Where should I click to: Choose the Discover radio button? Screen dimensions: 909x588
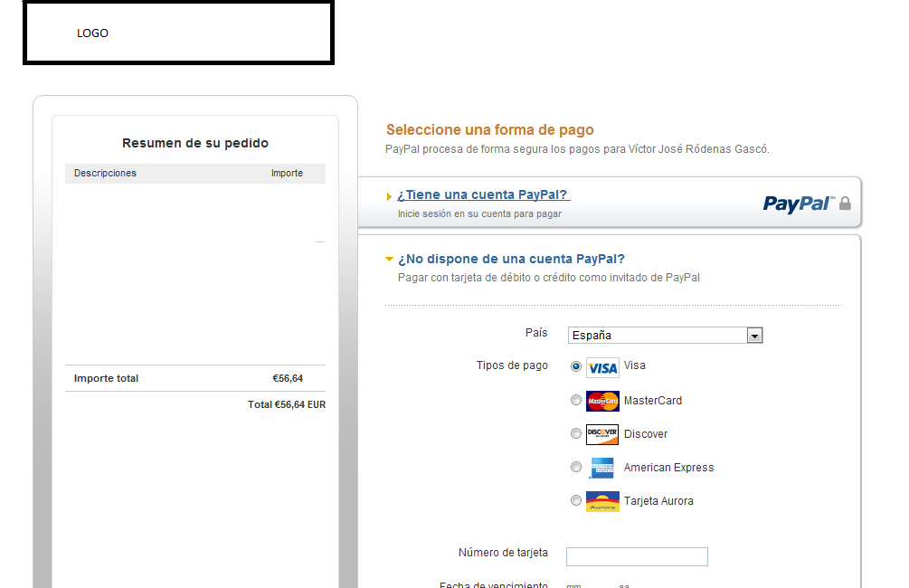(576, 433)
